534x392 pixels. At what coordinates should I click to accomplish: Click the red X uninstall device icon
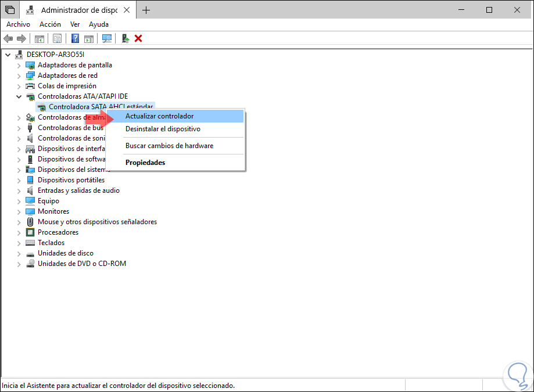[x=138, y=38]
